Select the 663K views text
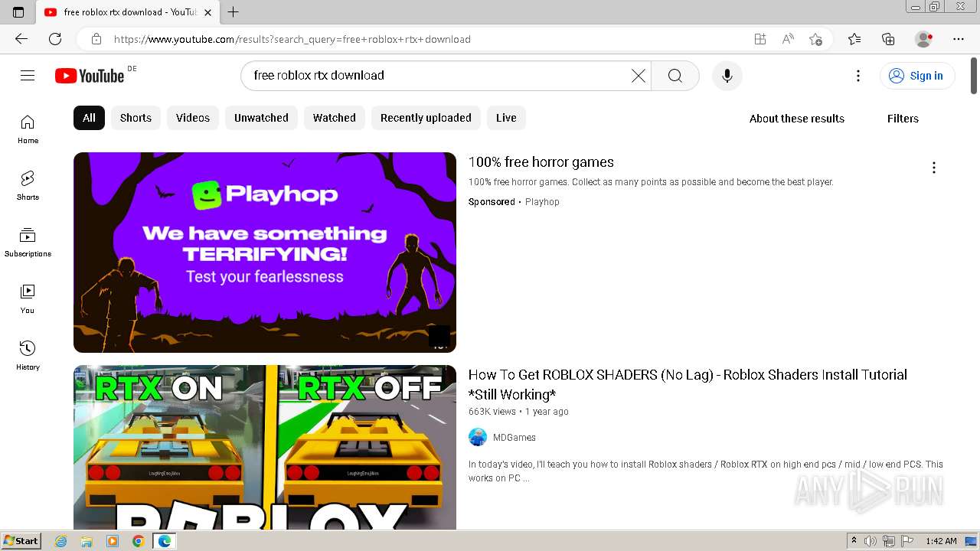This screenshot has height=551, width=980. pos(492,412)
